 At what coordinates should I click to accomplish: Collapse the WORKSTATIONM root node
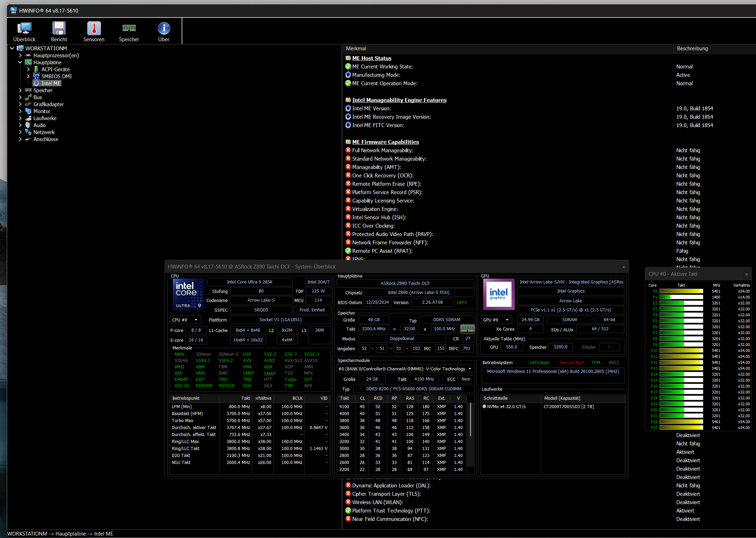[x=12, y=48]
